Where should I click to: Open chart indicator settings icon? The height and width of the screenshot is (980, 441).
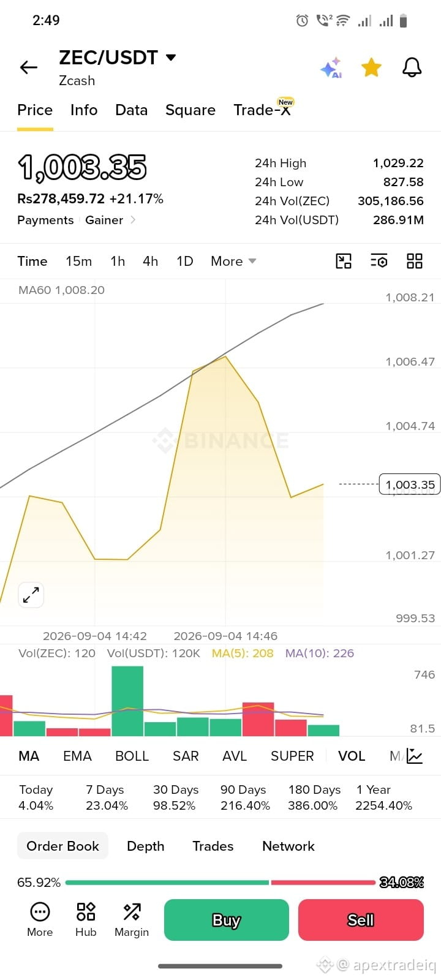pos(379,262)
